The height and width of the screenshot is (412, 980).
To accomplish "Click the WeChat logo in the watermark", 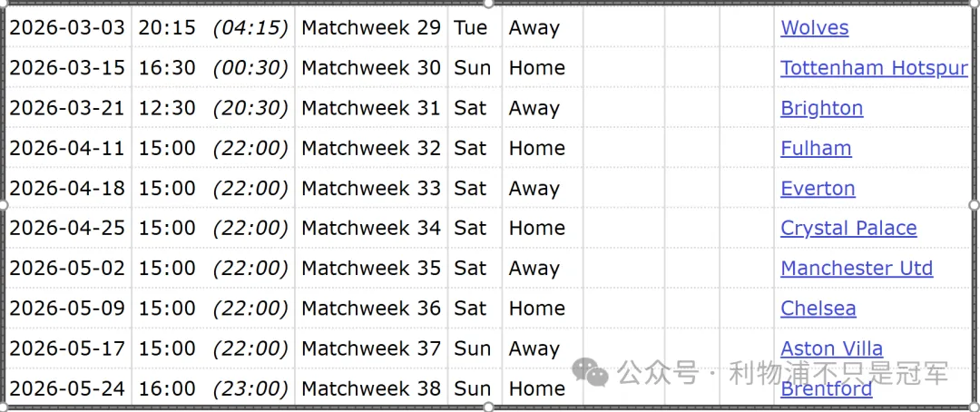I will click(594, 372).
